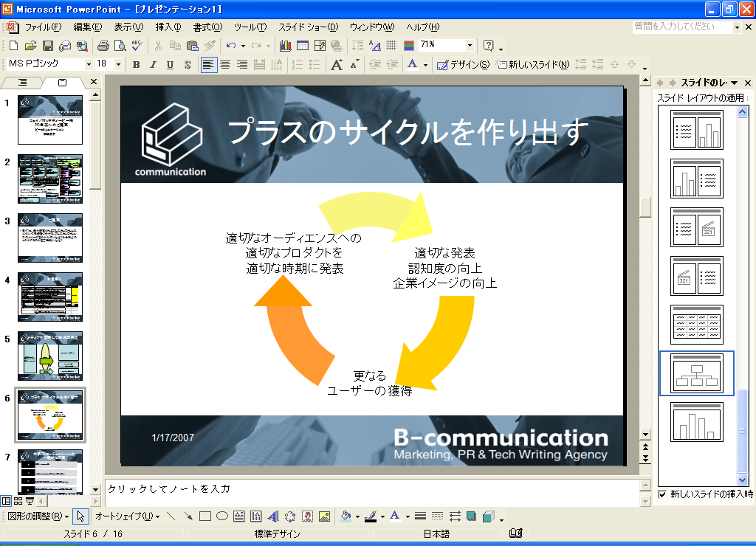
Task: Open the fill color bucket swatch
Action: (x=345, y=516)
